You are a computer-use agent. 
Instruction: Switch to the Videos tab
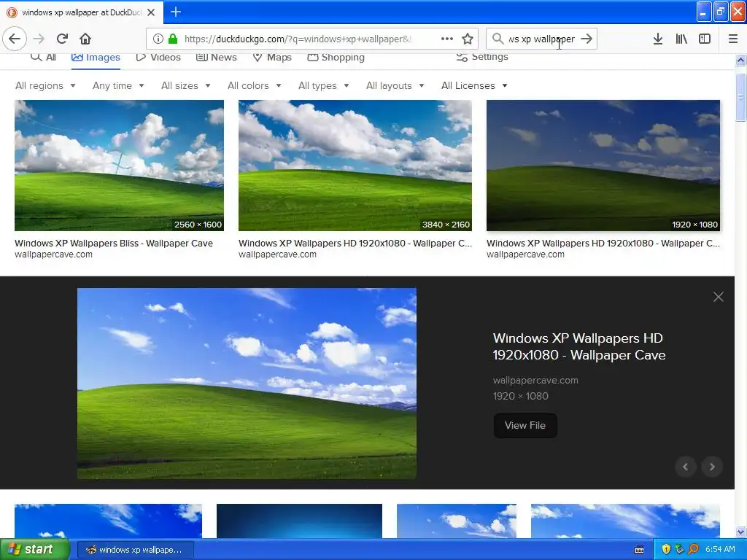point(158,57)
